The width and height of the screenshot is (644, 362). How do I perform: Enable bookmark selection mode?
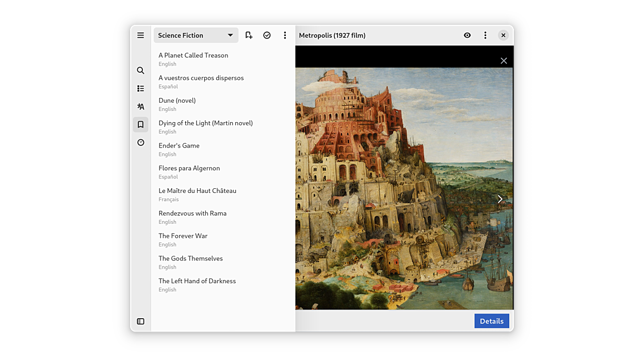(x=267, y=35)
